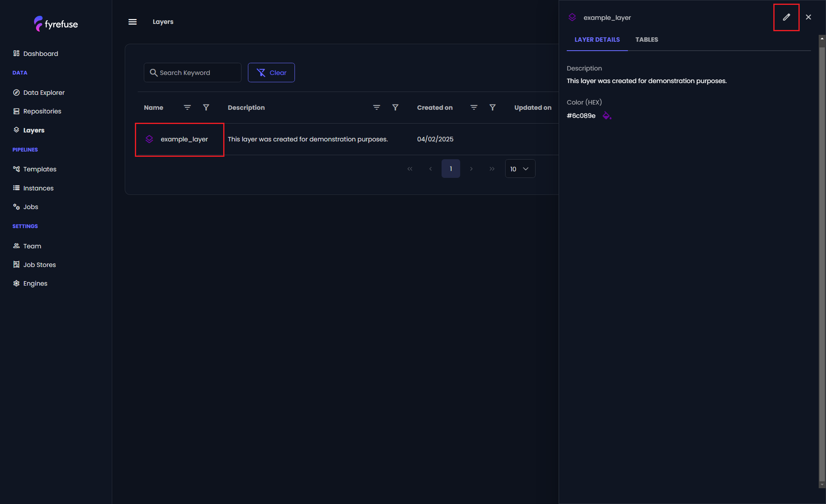Switch to the Tables tab

[647, 40]
